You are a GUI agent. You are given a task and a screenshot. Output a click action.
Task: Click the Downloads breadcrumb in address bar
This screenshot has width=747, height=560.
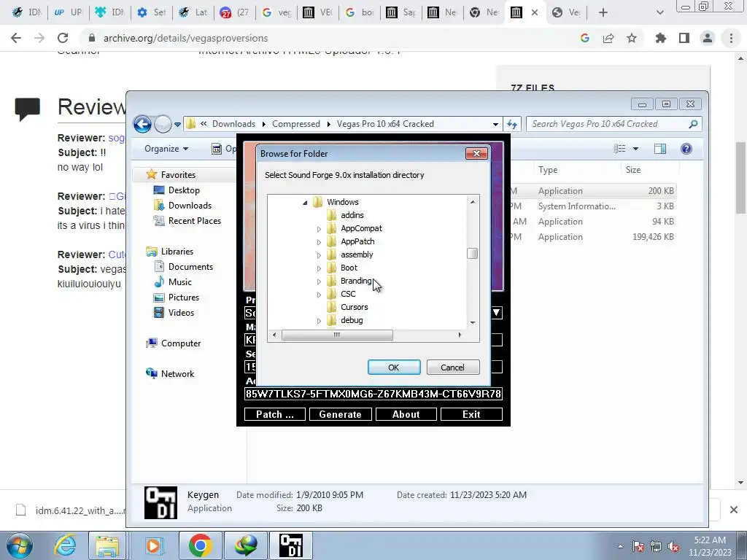[x=233, y=124]
